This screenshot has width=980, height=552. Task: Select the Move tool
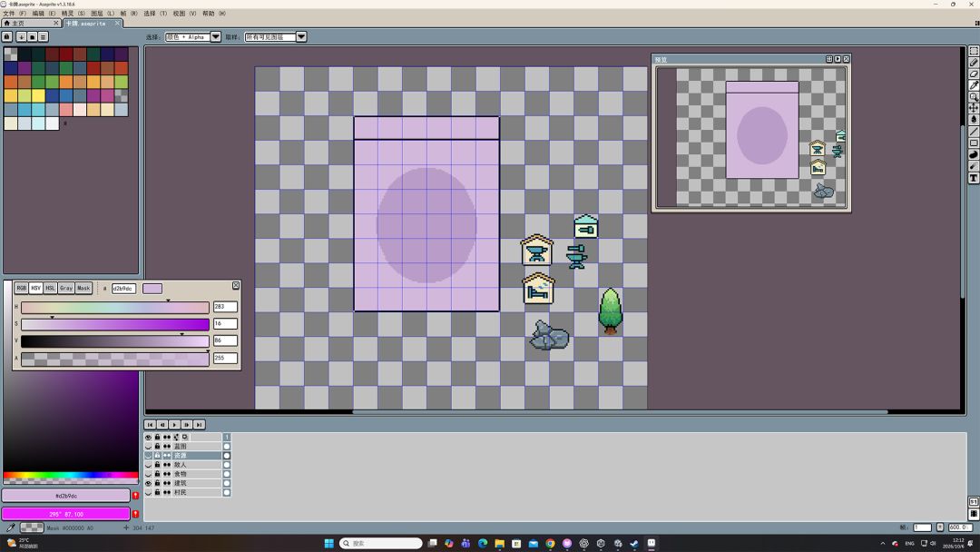974,108
